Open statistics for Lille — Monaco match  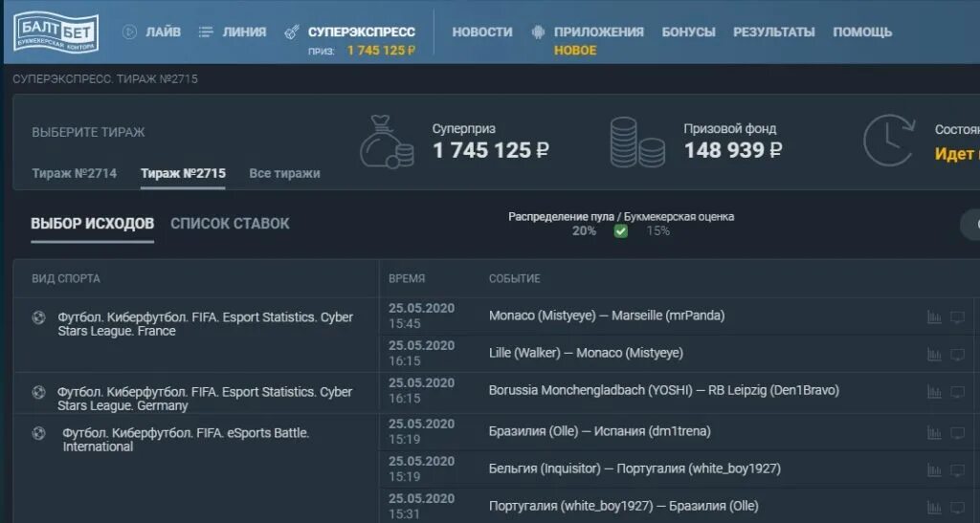click(934, 355)
